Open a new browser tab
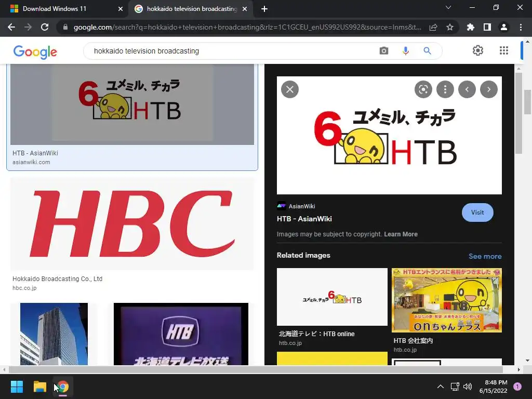Viewport: 532px width, 399px height. tap(264, 9)
